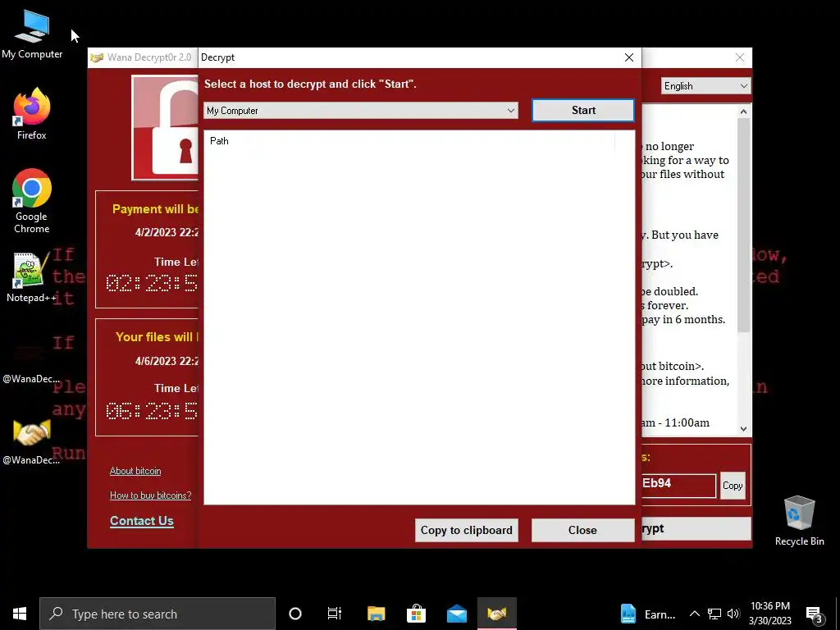Viewport: 840px width, 630px height.
Task: Open the English language dropdown
Action: [x=705, y=85]
